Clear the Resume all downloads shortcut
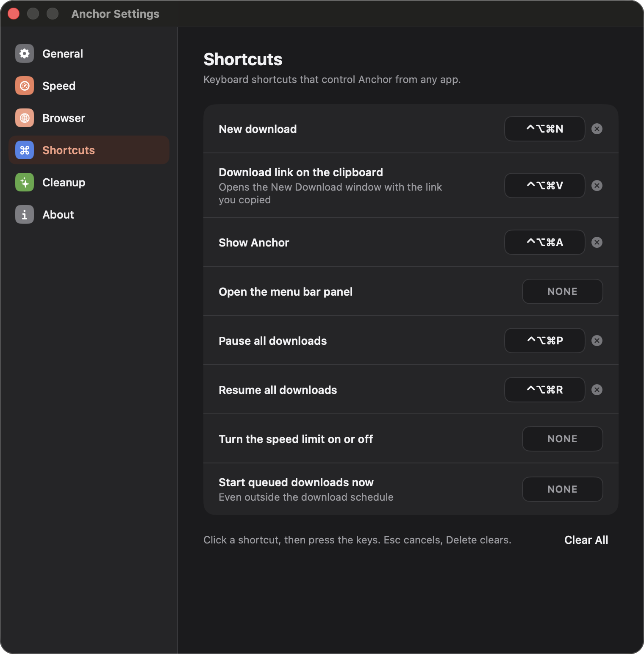 [x=597, y=390]
